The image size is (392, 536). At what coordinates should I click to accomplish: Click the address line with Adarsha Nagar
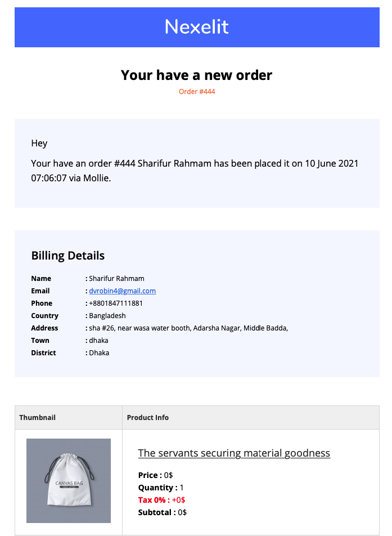pyautogui.click(x=188, y=328)
